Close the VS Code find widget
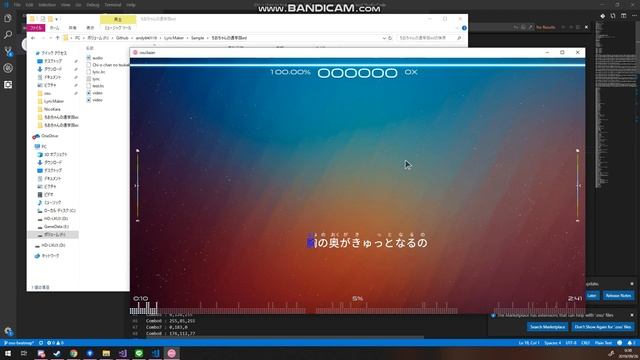Image resolution: width=640 pixels, height=360 pixels. click(x=587, y=27)
